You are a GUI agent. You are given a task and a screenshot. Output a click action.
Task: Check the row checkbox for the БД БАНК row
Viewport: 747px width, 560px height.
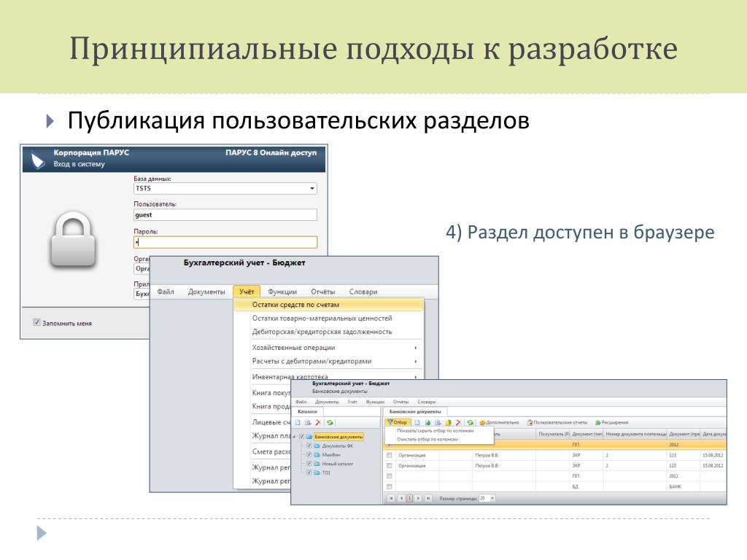(x=390, y=486)
